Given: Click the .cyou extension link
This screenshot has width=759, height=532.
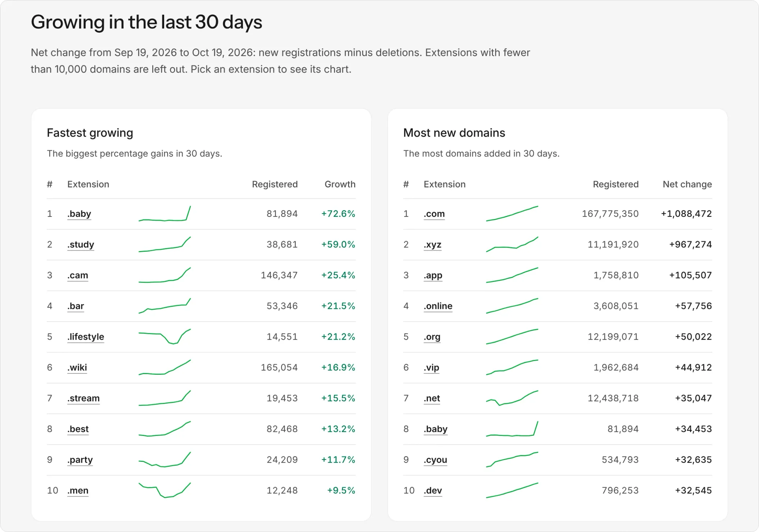Looking at the screenshot, I should [435, 460].
